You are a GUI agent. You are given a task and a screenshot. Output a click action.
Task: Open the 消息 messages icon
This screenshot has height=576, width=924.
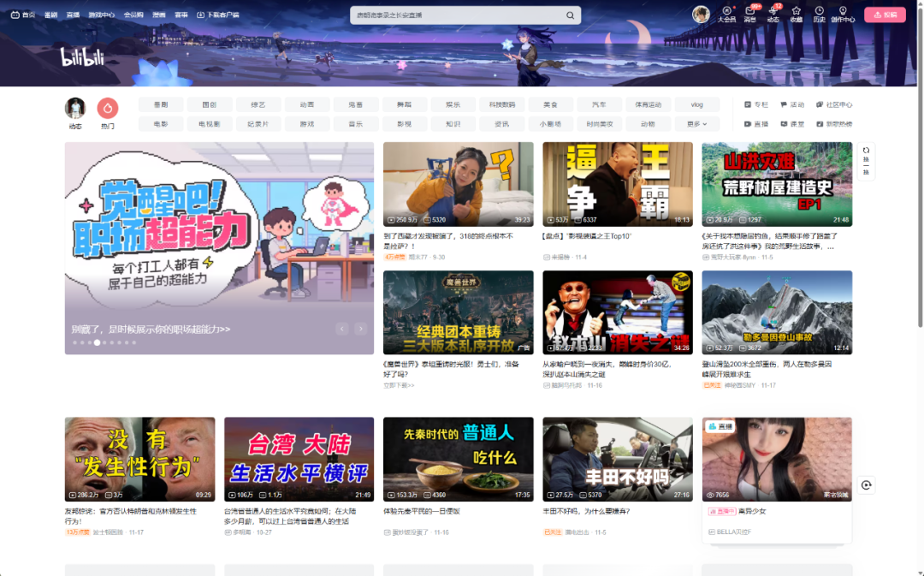[749, 14]
